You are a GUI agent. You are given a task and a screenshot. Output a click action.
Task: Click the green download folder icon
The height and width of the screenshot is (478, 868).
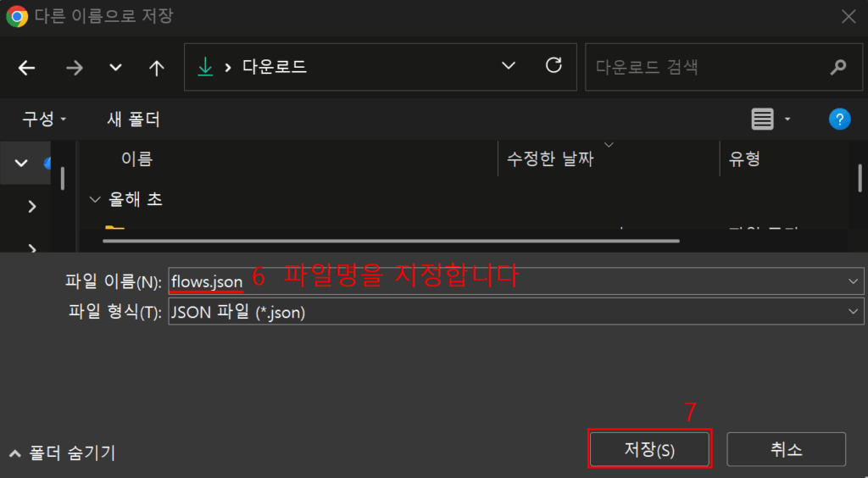pyautogui.click(x=205, y=67)
